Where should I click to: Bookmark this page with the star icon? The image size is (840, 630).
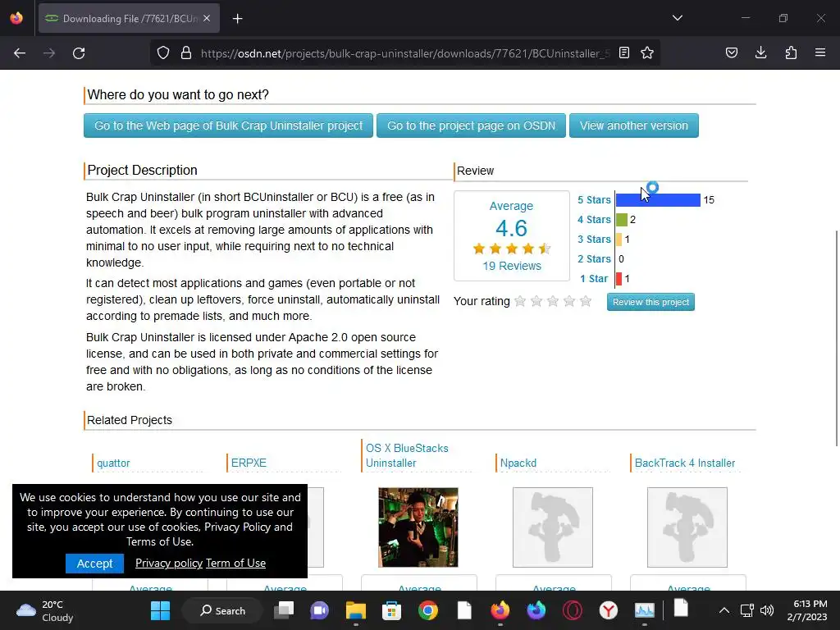click(647, 53)
